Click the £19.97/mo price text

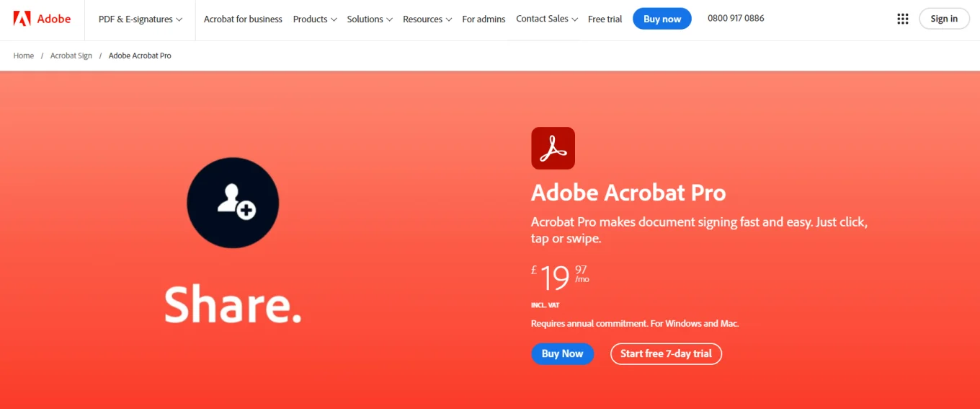(x=560, y=277)
